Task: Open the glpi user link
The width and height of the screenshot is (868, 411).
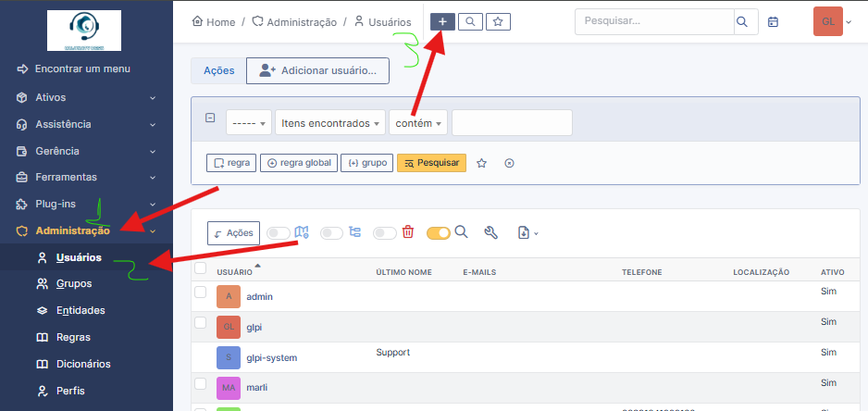Action: coord(254,328)
